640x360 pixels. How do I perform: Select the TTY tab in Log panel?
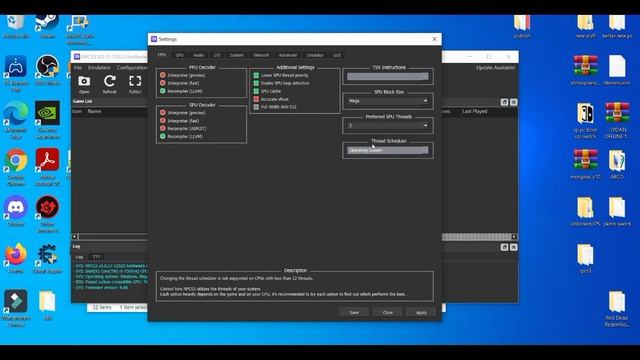(96, 257)
